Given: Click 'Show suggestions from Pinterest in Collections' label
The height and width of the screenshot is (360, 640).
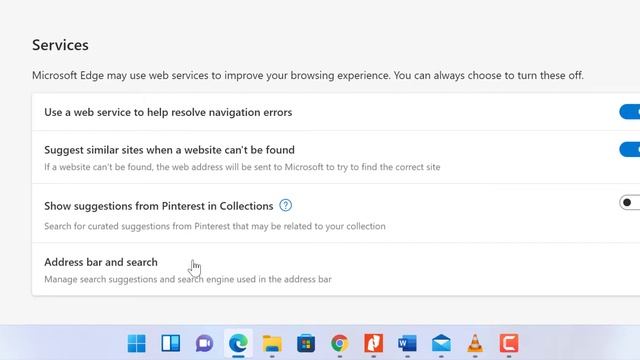Looking at the screenshot, I should 159,206.
